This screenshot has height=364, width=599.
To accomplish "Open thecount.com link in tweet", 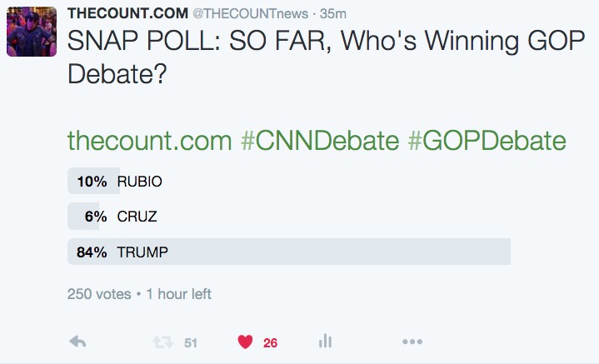I will point(149,141).
